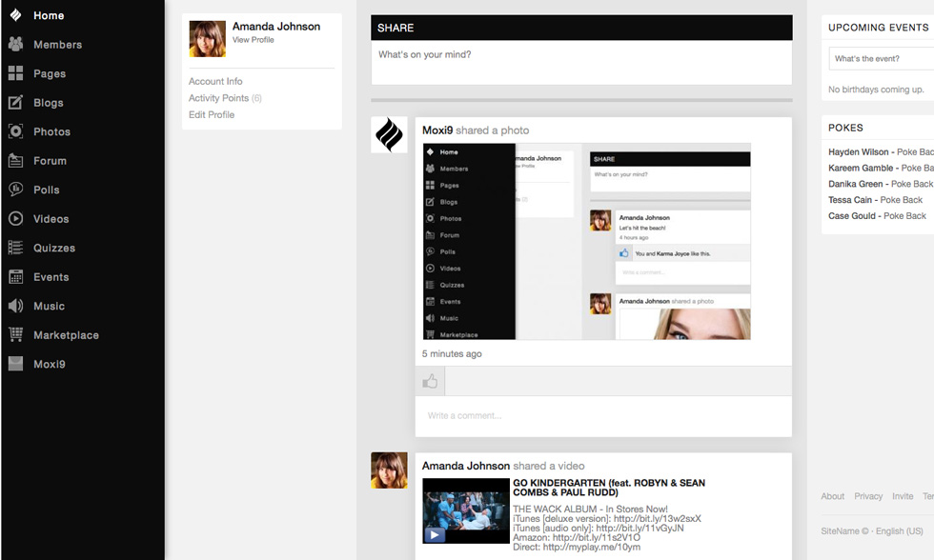Click the Quizzes list icon

[15, 248]
